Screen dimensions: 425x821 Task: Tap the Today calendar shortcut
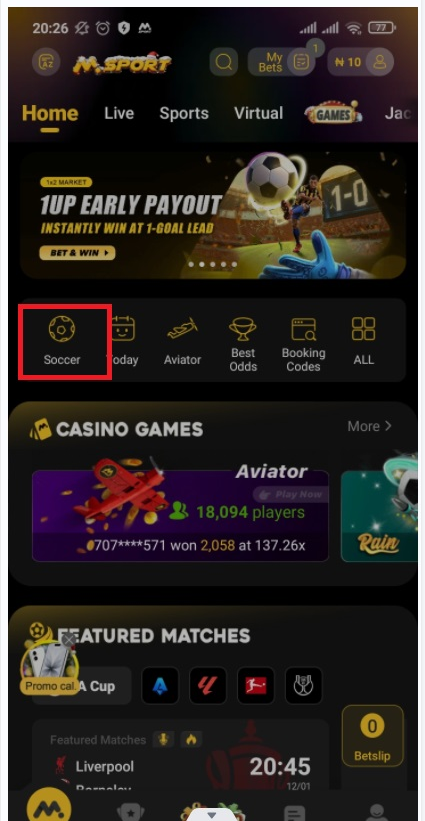124,340
